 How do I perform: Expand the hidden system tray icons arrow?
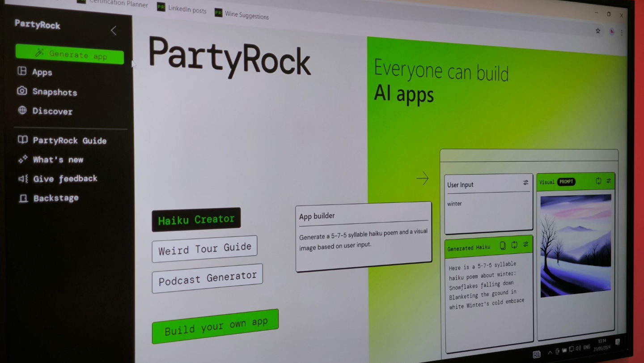(x=550, y=352)
